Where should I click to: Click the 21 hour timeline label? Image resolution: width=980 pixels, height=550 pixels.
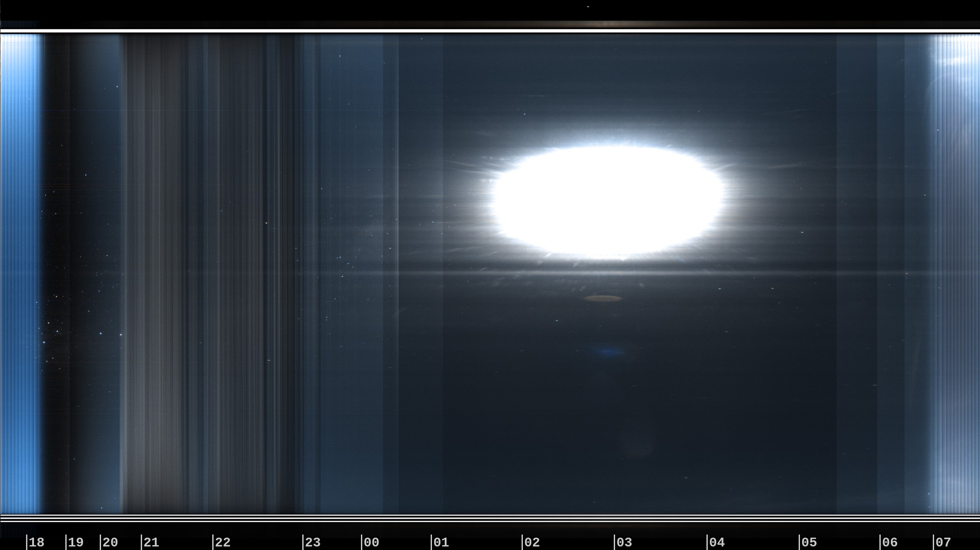coord(151,542)
